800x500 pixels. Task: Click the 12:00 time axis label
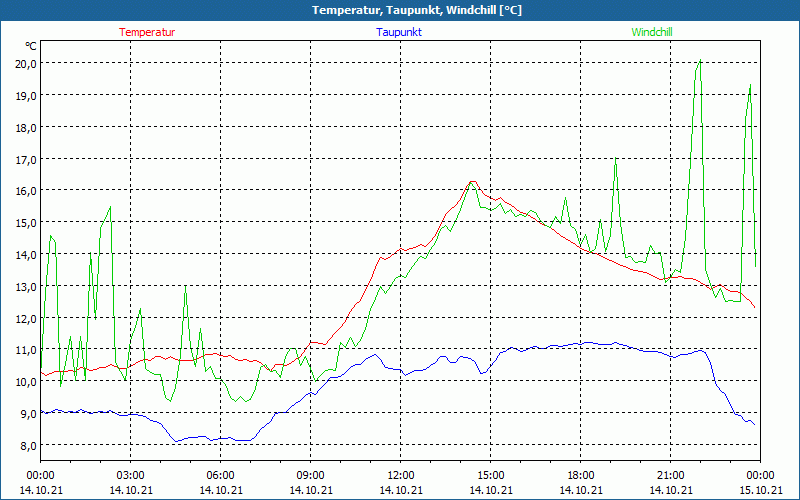tap(401, 476)
